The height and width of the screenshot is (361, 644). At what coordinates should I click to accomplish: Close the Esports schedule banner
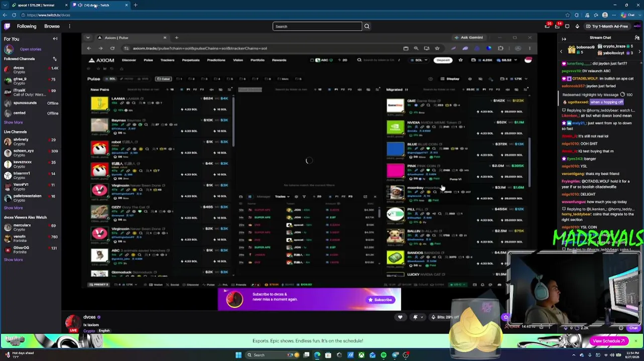635,341
